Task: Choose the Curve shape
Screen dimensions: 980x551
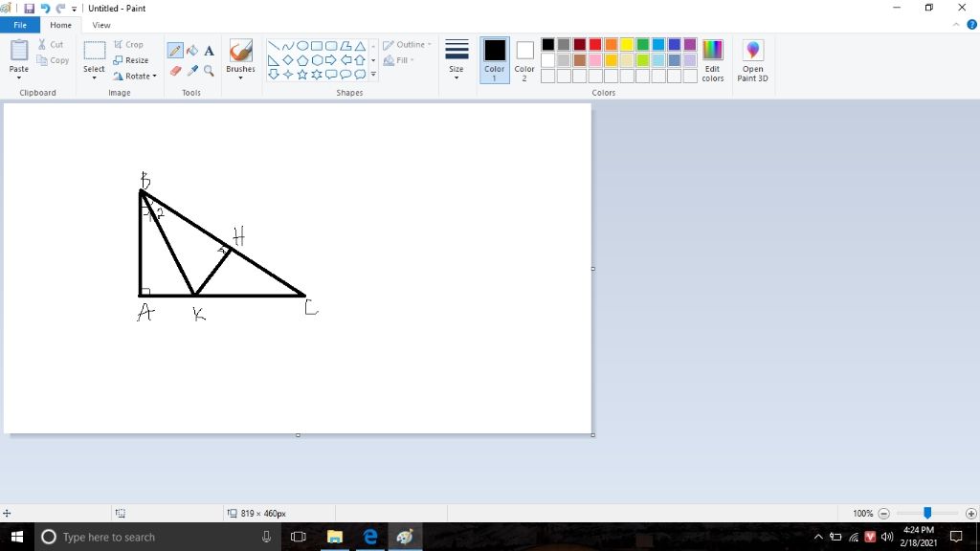Action: (287, 46)
